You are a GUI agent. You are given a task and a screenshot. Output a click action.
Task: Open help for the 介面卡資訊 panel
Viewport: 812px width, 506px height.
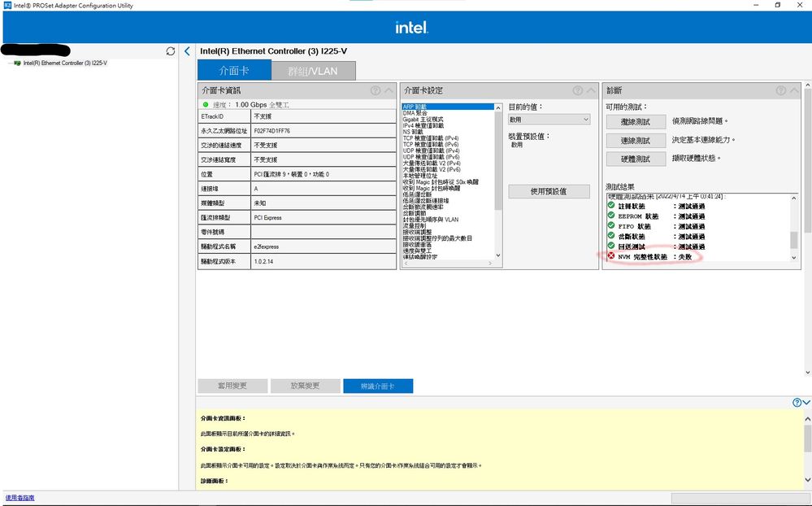click(376, 90)
